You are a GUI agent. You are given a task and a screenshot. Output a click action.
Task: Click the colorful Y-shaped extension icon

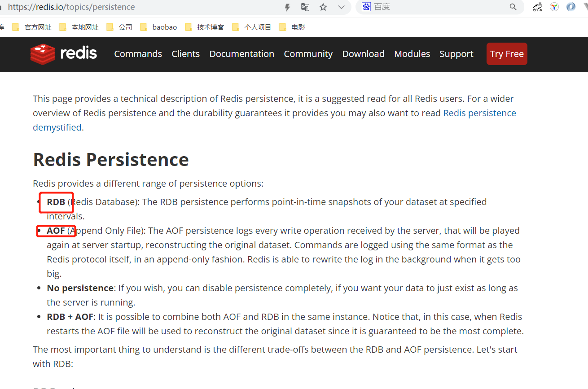[554, 7]
